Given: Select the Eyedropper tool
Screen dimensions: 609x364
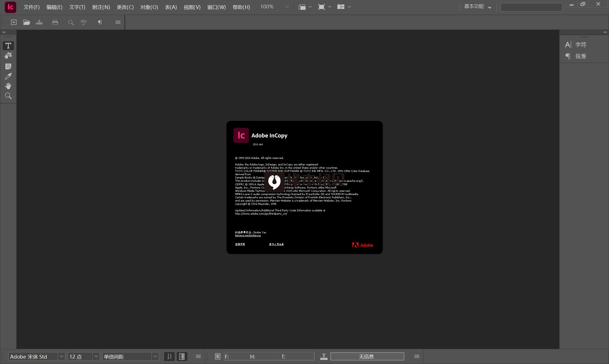Looking at the screenshot, I should pyautogui.click(x=8, y=76).
